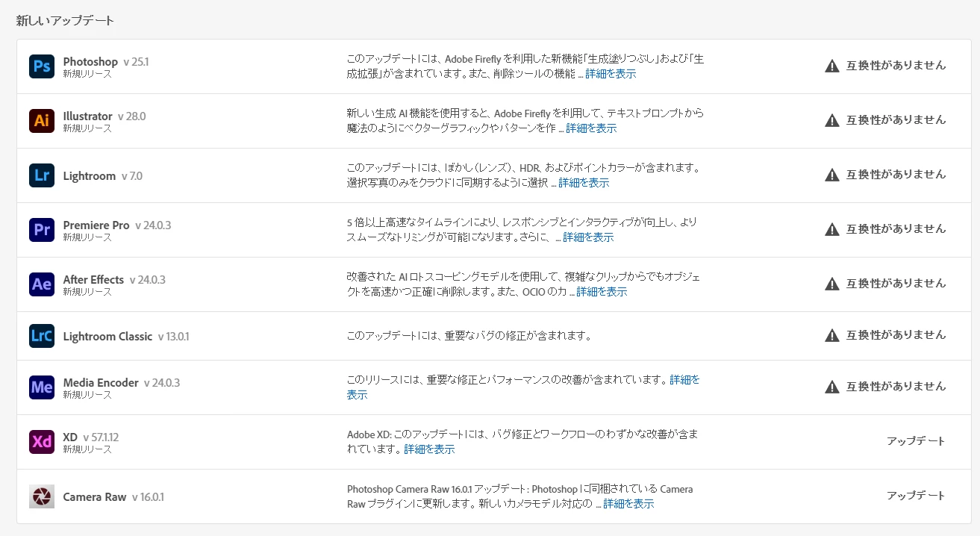Click 互換性がありません text in Media Encoder row
Viewport: 980px width, 536px height.
[896, 387]
